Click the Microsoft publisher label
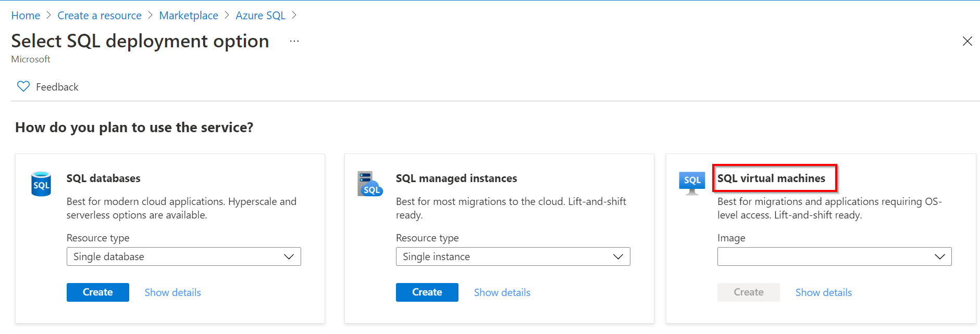Screen dimensions: 980x334 [31, 59]
